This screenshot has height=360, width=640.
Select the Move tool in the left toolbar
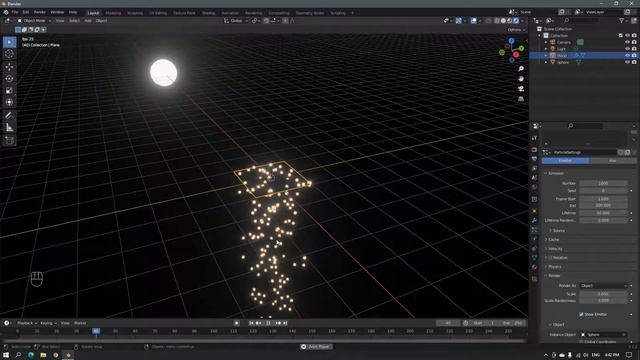pos(9,67)
